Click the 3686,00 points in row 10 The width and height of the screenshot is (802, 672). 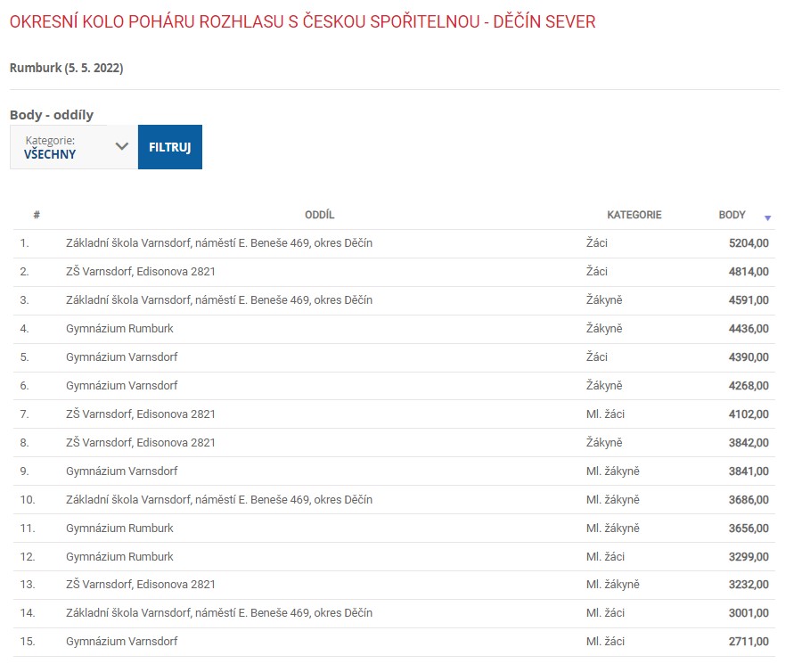748,500
